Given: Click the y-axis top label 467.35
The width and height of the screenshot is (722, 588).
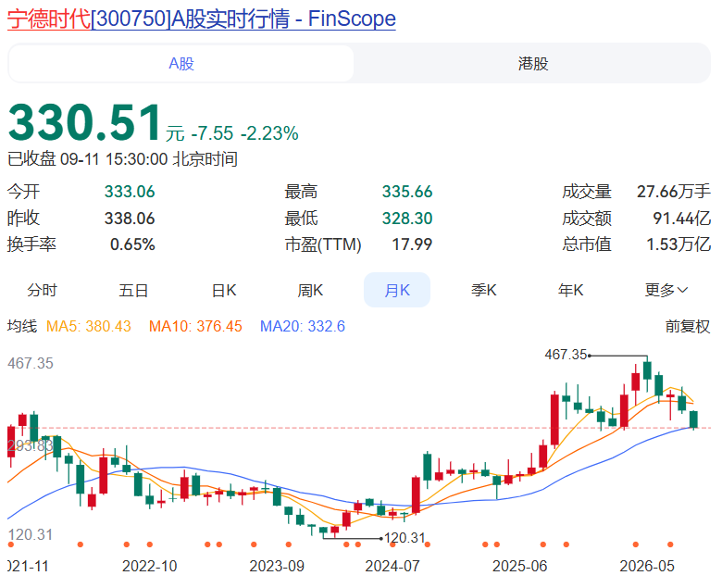Looking at the screenshot, I should 31,363.
